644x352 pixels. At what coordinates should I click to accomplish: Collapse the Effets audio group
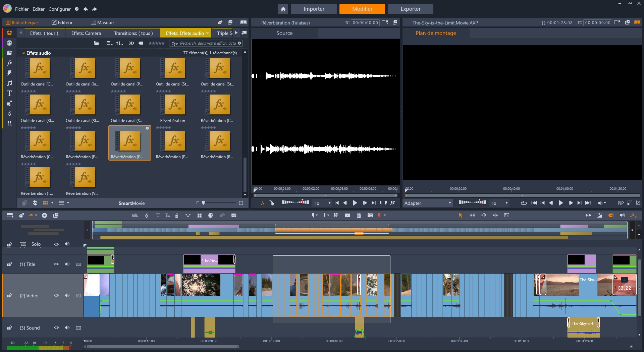tap(23, 53)
